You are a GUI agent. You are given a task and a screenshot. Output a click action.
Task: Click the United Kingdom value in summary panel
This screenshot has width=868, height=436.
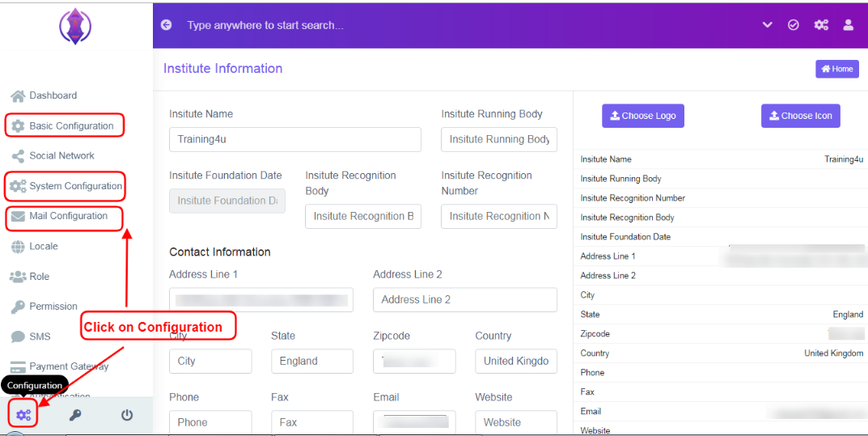coord(834,353)
